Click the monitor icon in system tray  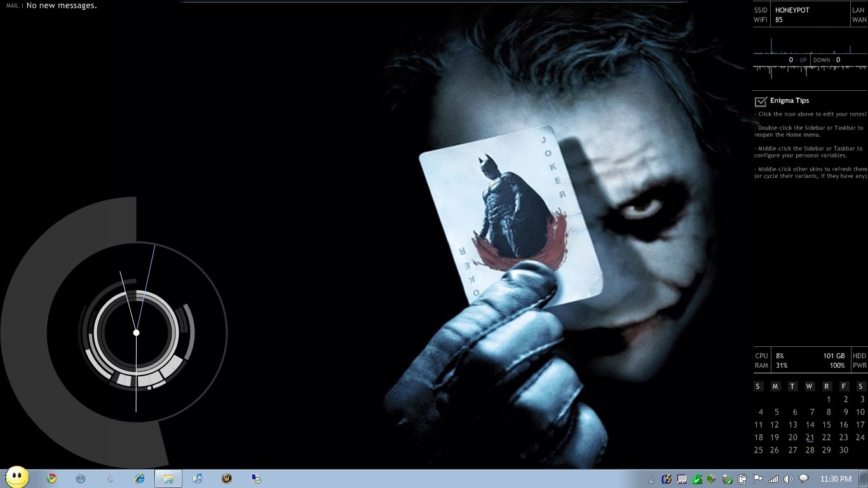coord(682,479)
